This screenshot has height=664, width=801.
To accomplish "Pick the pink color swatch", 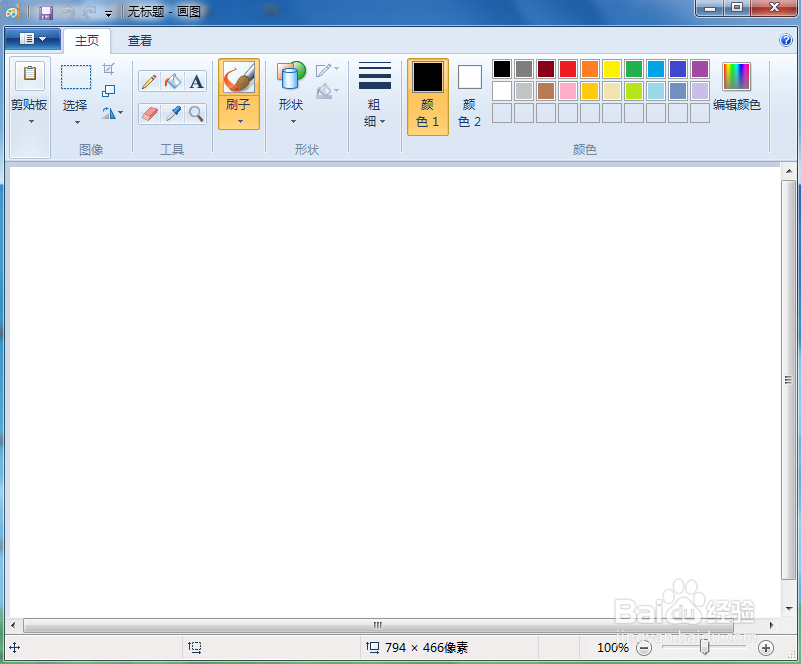I will [568, 91].
